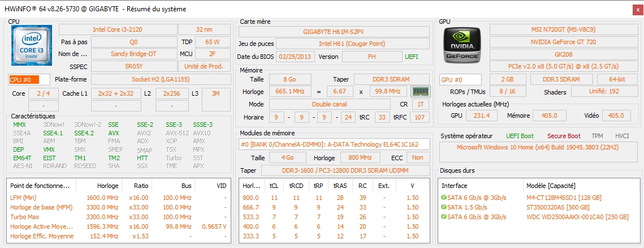
Task: Click the GK208 GPU codename field
Action: (x=563, y=54)
